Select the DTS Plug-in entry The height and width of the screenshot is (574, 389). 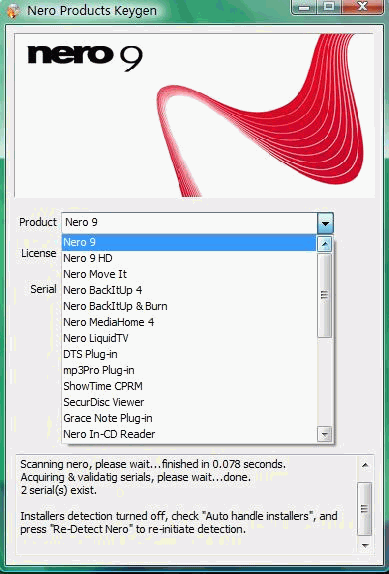pos(189,354)
